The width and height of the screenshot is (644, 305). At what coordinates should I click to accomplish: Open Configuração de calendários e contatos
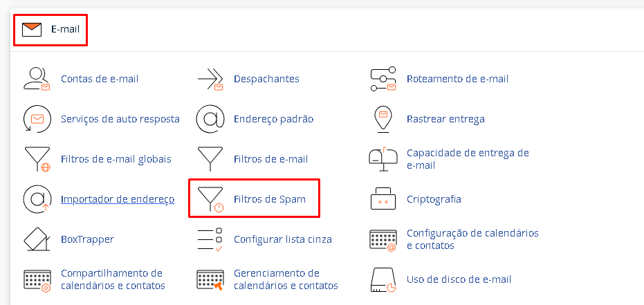click(472, 239)
